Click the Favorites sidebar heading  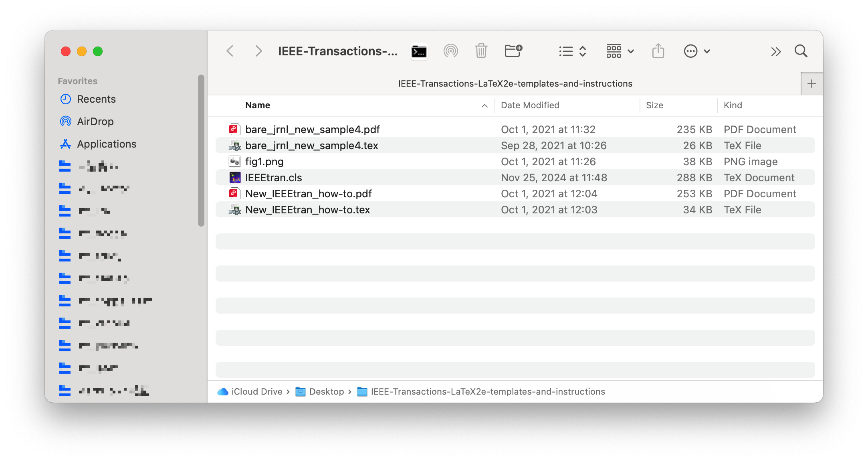(x=77, y=81)
